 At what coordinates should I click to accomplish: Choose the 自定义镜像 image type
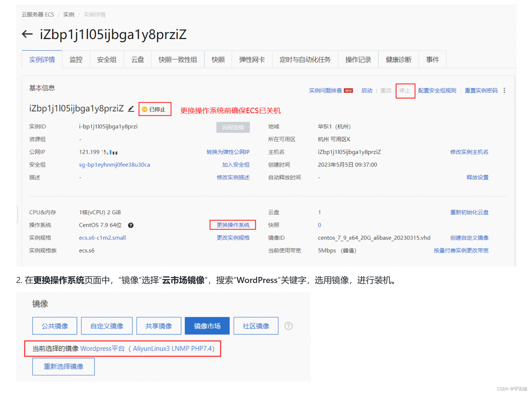point(107,326)
